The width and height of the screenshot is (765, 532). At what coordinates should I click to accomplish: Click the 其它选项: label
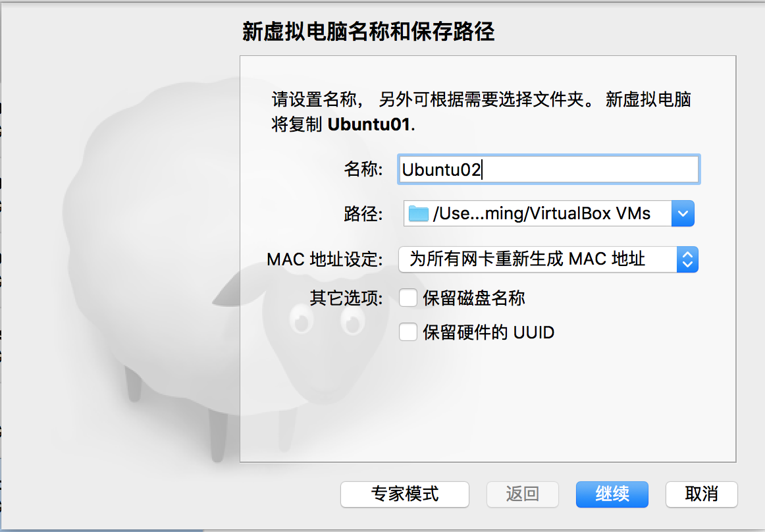346,298
